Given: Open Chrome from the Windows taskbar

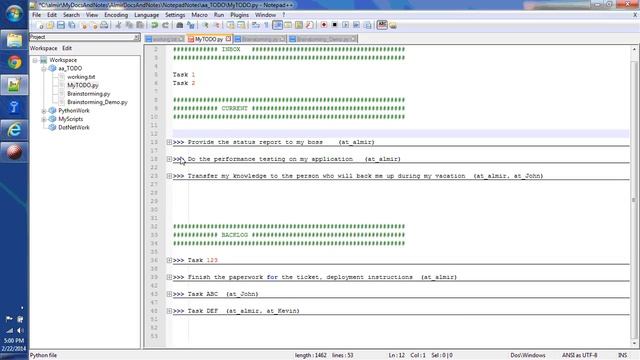Looking at the screenshot, I should [x=14, y=62].
